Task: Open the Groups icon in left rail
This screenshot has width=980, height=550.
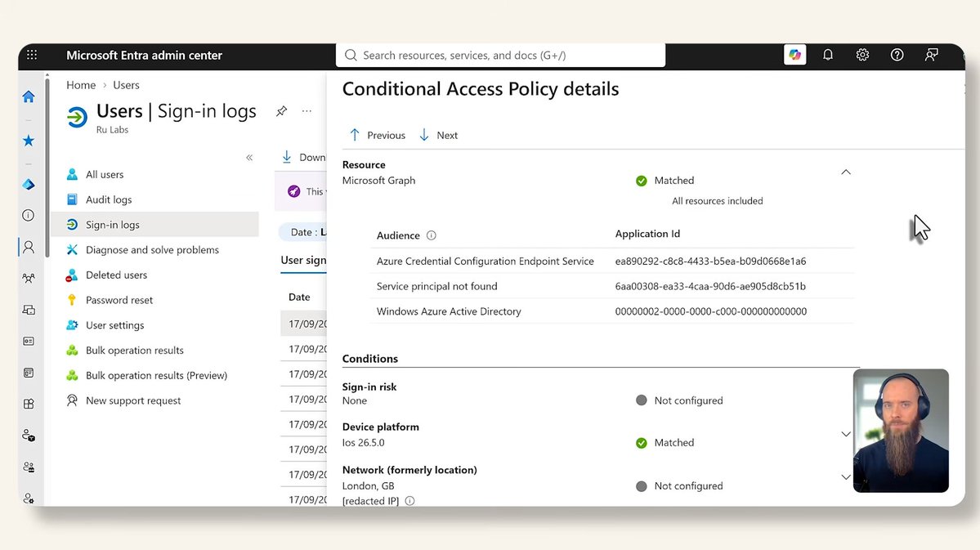Action: point(29,278)
